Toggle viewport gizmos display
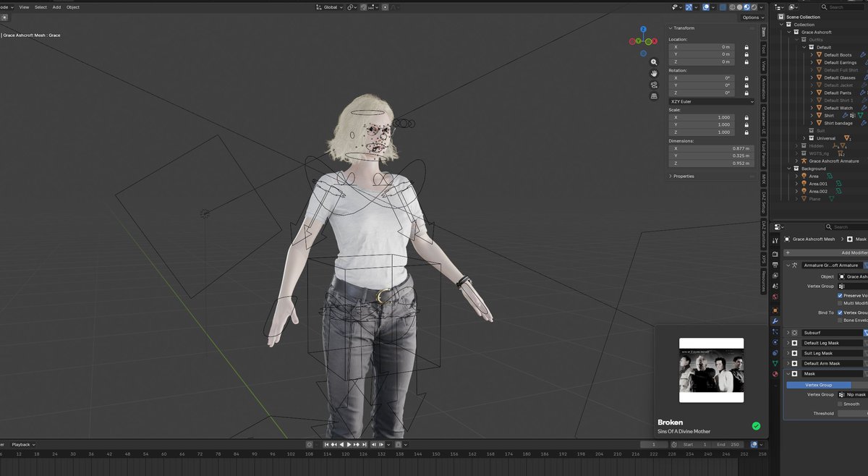868x476 pixels. 689,7
